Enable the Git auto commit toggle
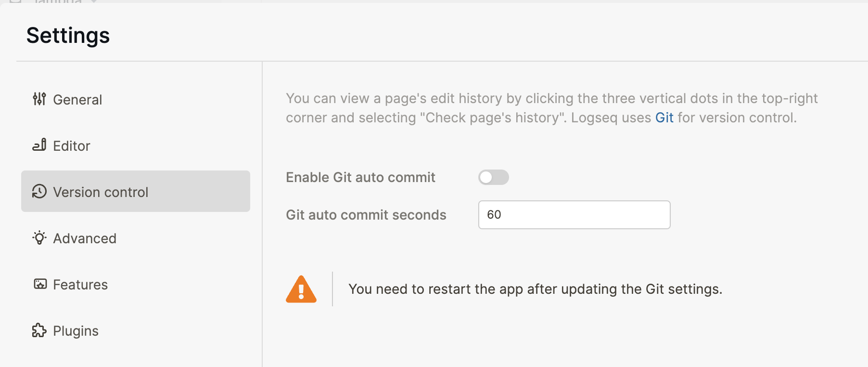The image size is (868, 367). click(x=494, y=177)
